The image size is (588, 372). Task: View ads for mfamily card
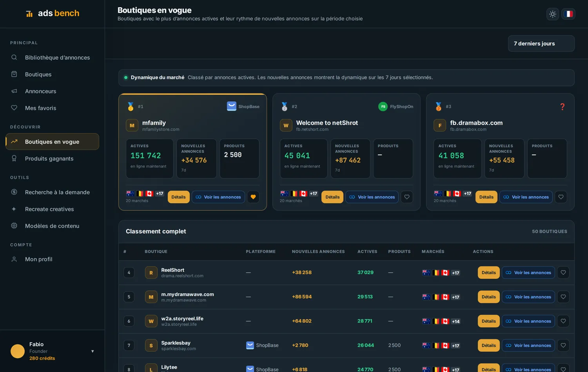point(218,197)
